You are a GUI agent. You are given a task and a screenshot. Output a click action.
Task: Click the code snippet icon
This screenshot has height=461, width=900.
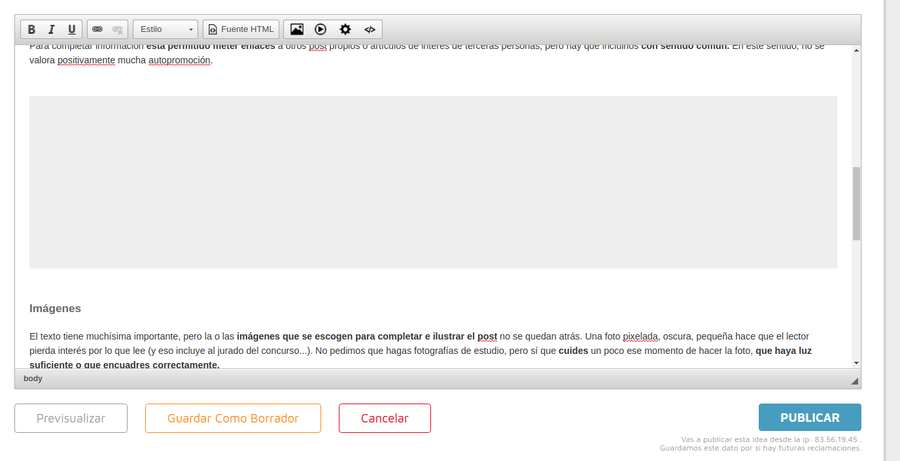click(369, 30)
